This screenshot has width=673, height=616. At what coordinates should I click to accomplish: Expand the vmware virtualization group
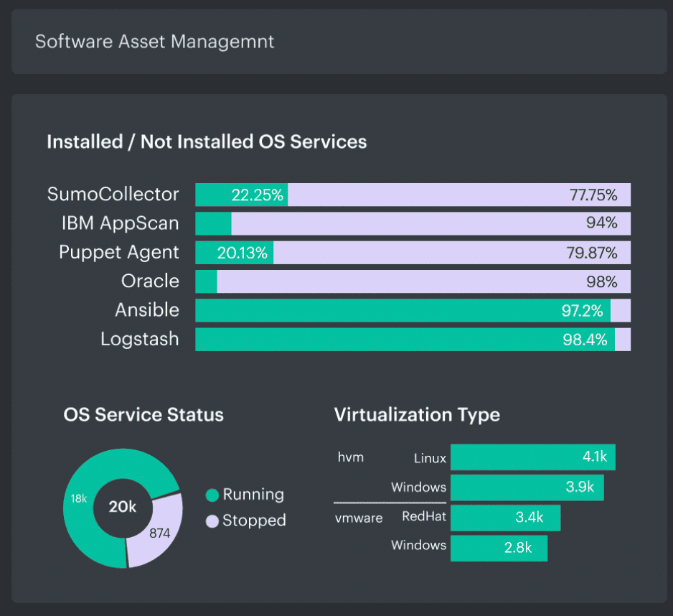point(359,518)
